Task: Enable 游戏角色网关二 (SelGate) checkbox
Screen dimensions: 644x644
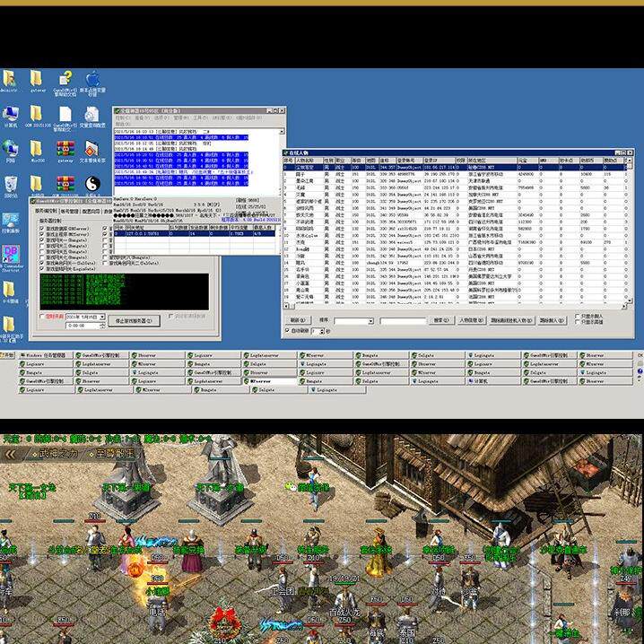Action: click(x=106, y=263)
